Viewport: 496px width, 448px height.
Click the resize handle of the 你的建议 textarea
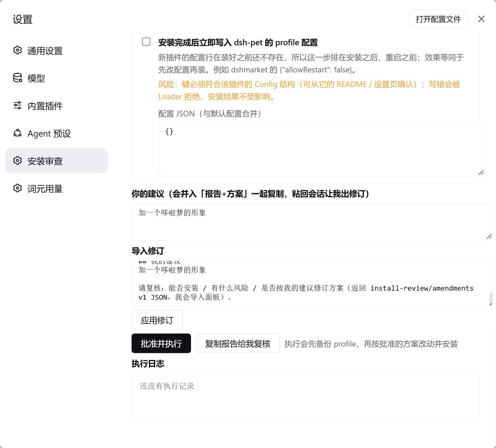pos(489,236)
